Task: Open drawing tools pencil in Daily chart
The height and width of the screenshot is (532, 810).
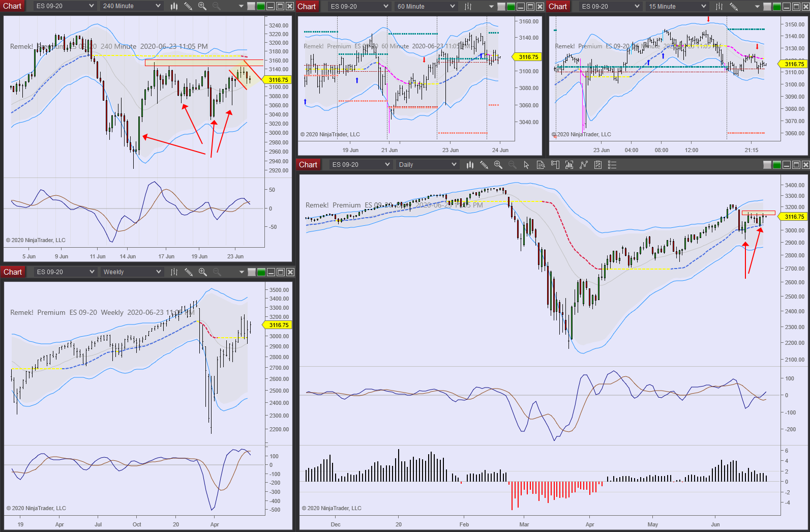Action: (x=484, y=165)
